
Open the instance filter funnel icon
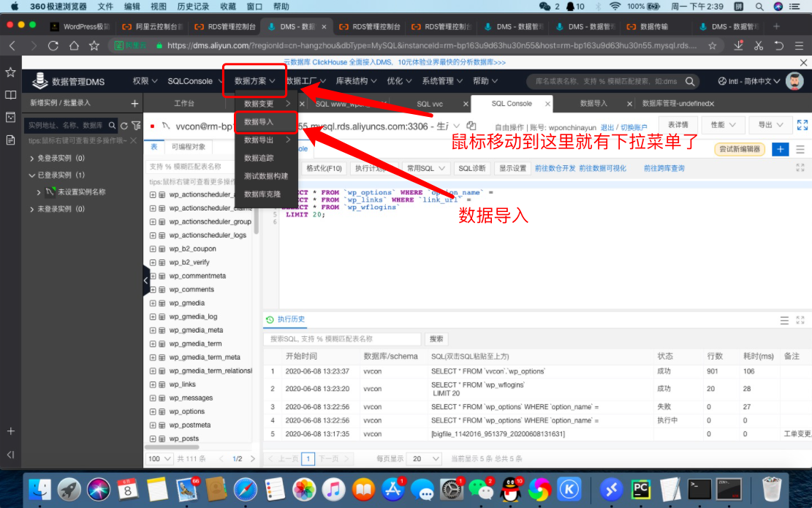(x=136, y=125)
